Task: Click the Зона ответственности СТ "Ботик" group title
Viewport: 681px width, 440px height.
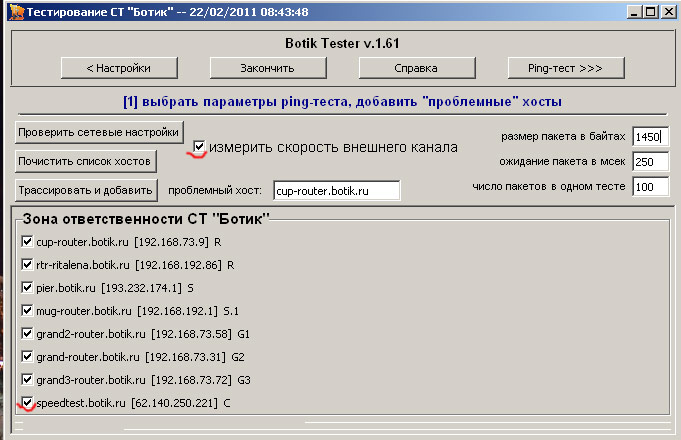Action: [x=146, y=219]
